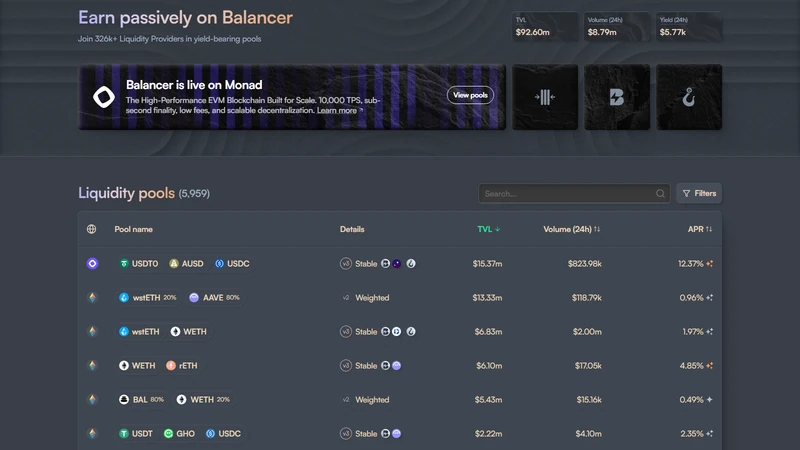Sort pools by Volume (24h) column
The image size is (800, 450).
[x=571, y=229]
